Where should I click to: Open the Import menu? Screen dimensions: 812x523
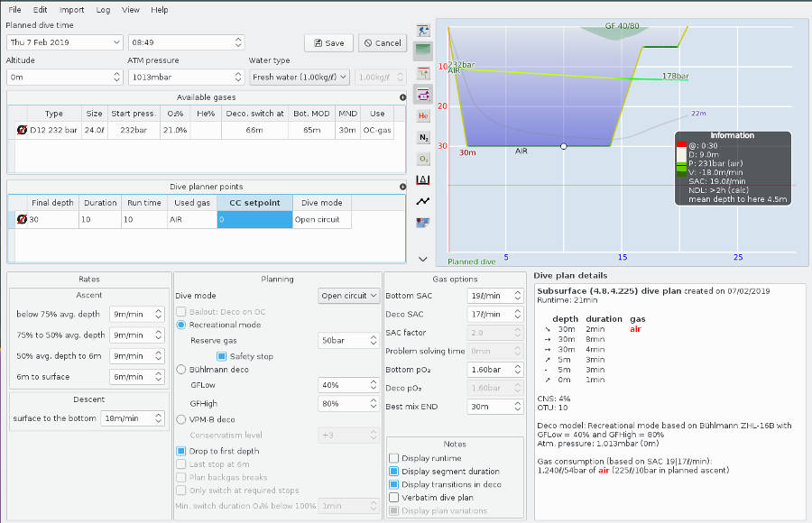[x=71, y=10]
